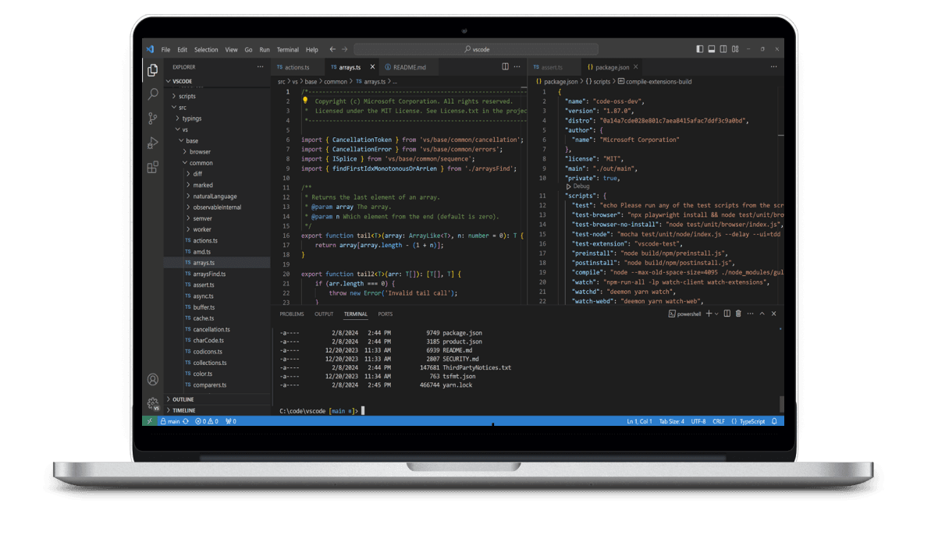Kill terminal with trash icon
This screenshot has width=931, height=560.
tap(738, 314)
